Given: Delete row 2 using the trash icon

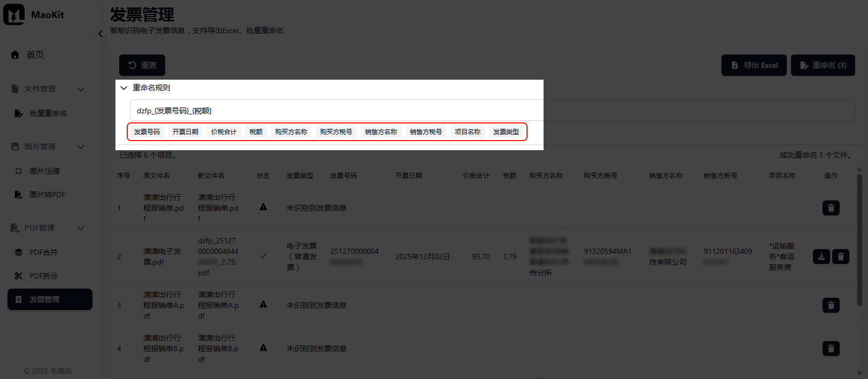Looking at the screenshot, I should (x=840, y=257).
